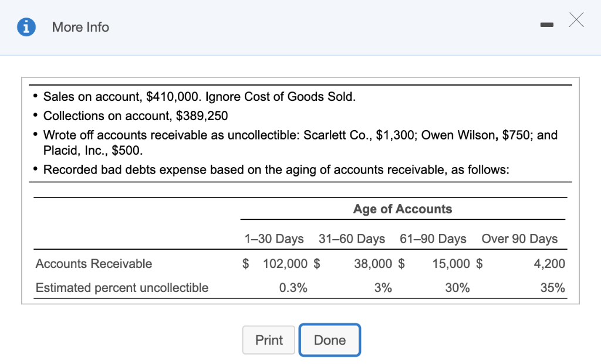601x364 pixels.
Task: Click the Placid, Inc., $500 text
Action: [x=93, y=151]
